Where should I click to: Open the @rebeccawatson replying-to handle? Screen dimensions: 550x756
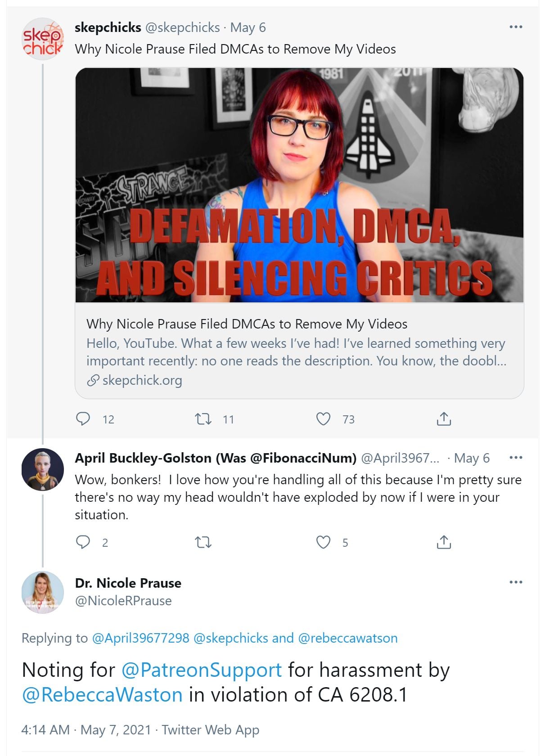pyautogui.click(x=347, y=638)
